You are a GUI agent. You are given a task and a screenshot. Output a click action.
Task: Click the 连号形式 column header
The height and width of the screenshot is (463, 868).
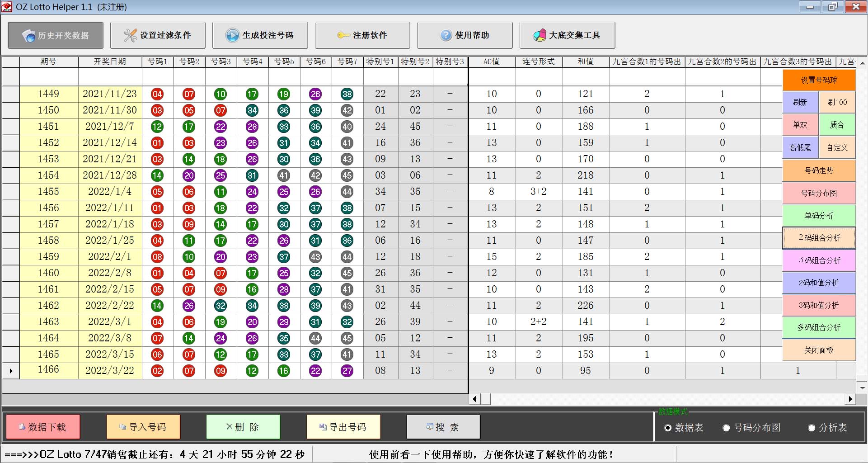pos(539,61)
